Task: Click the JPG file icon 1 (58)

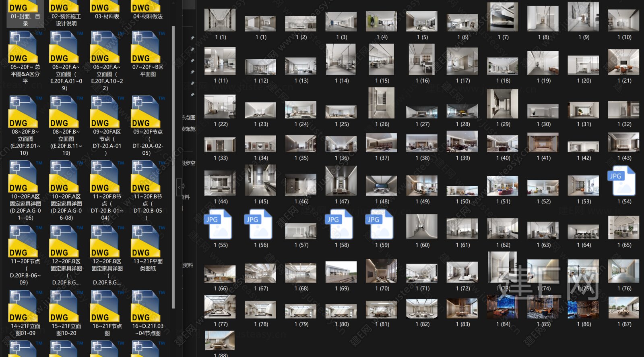Action: coord(339,224)
